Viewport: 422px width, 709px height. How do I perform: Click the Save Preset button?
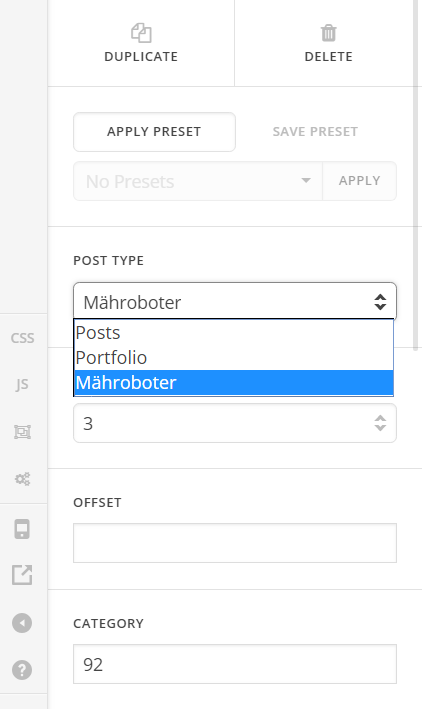tap(315, 132)
